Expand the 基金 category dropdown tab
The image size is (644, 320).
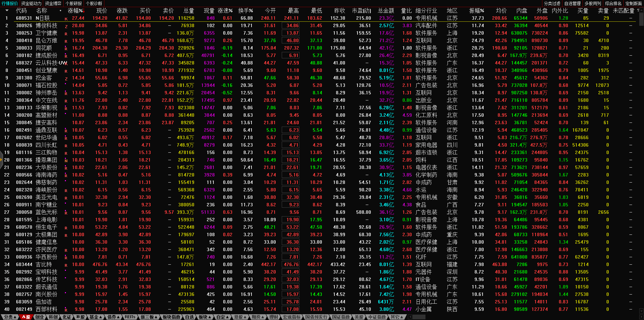(95, 317)
